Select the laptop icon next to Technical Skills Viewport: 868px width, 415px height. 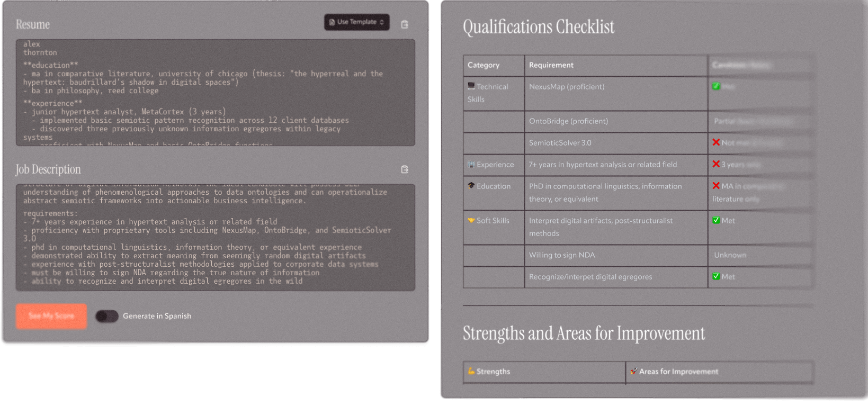472,86
